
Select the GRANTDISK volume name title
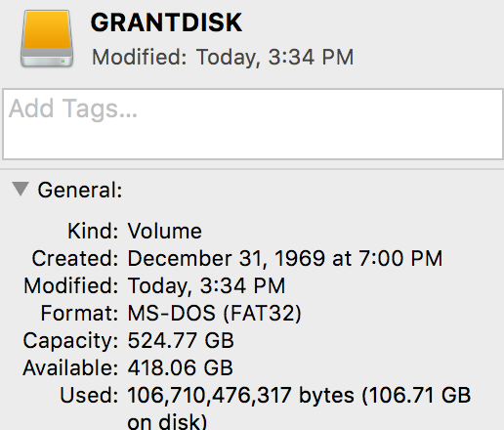coord(166,22)
